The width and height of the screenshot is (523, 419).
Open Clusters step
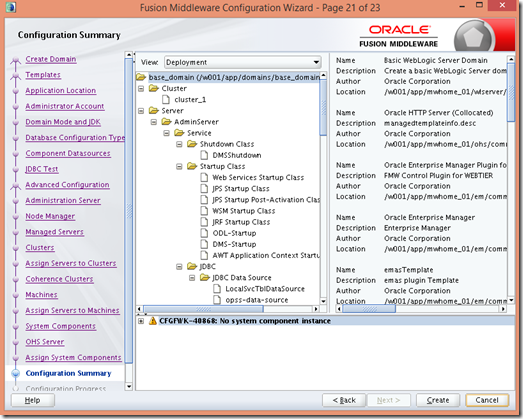pyautogui.click(x=40, y=248)
